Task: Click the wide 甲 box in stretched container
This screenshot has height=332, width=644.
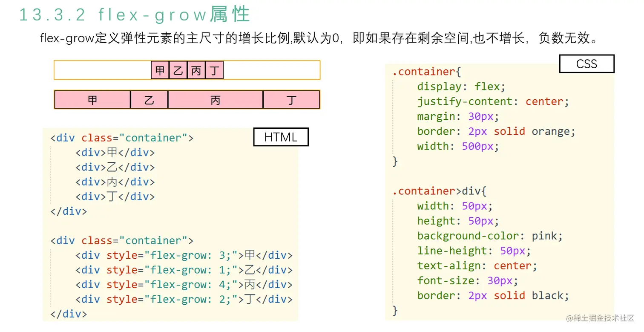Action: (92, 100)
